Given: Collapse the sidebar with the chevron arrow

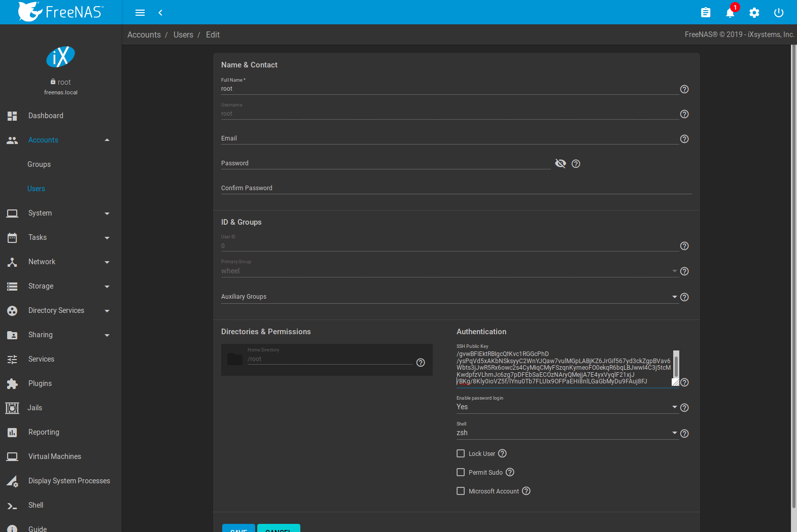Looking at the screenshot, I should point(160,13).
